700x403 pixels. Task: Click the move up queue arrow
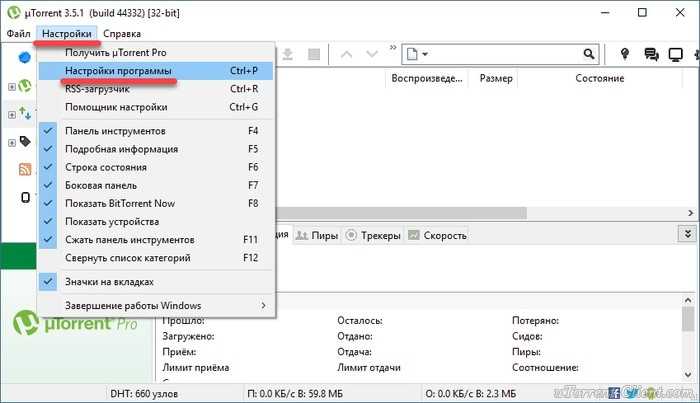pyautogui.click(x=346, y=54)
